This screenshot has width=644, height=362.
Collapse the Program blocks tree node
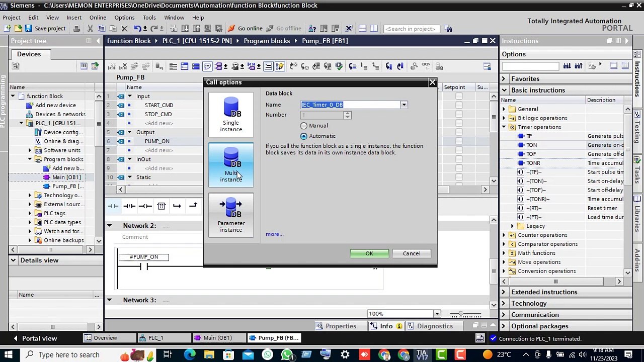(x=30, y=159)
